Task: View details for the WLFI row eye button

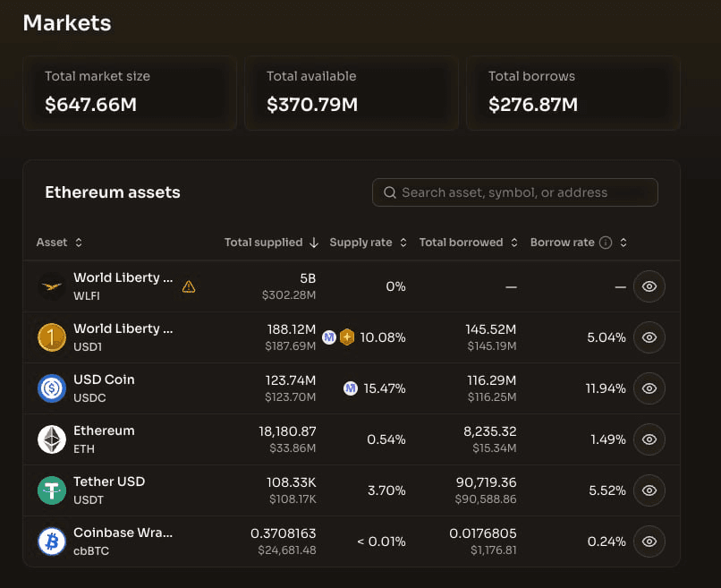Action: click(649, 286)
